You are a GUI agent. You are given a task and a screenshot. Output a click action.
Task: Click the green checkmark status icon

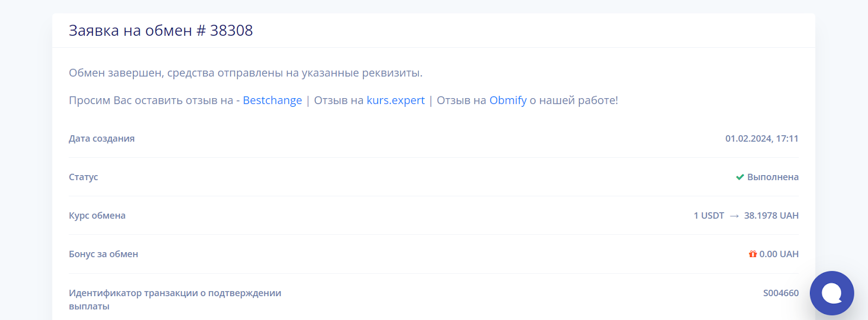740,177
